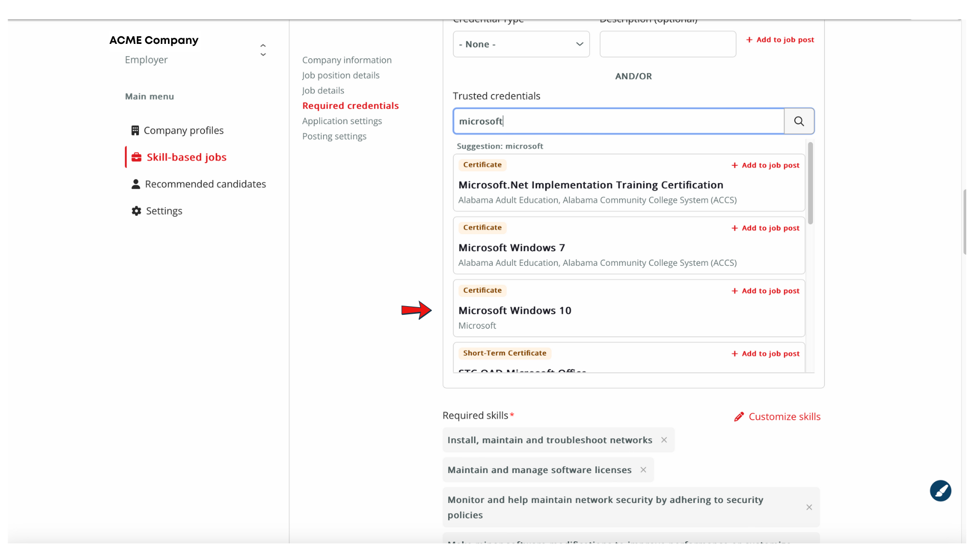Click the Suggestion: microsoft text

point(500,146)
